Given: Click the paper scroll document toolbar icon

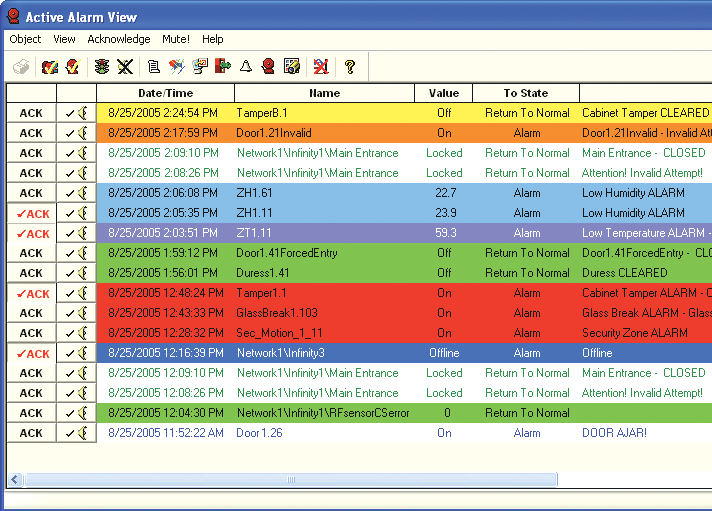Looking at the screenshot, I should pyautogui.click(x=154, y=67).
